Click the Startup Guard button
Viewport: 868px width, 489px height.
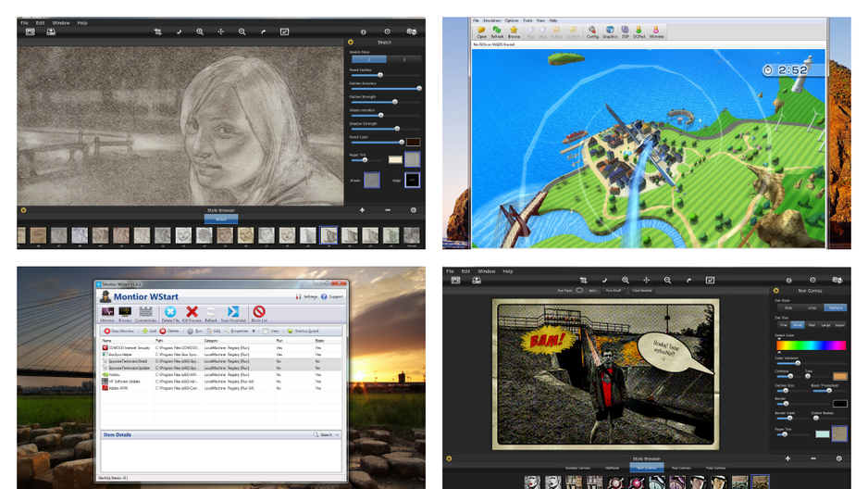pos(303,332)
